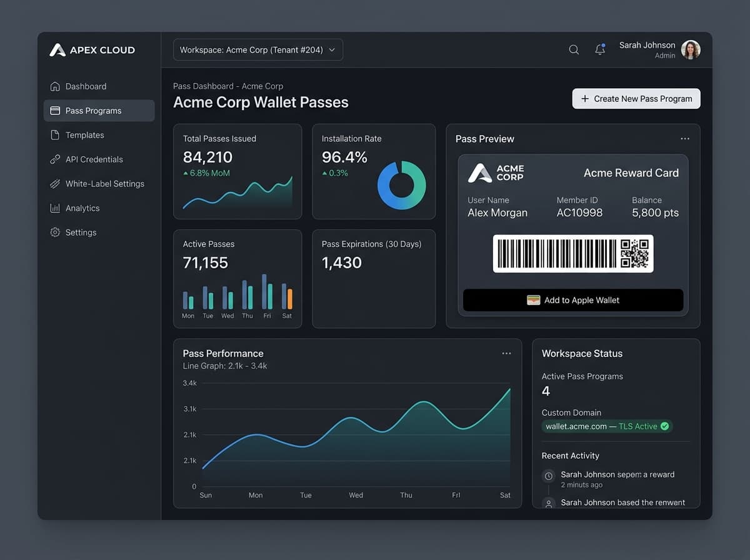Click the plus icon on Create button

coord(585,99)
